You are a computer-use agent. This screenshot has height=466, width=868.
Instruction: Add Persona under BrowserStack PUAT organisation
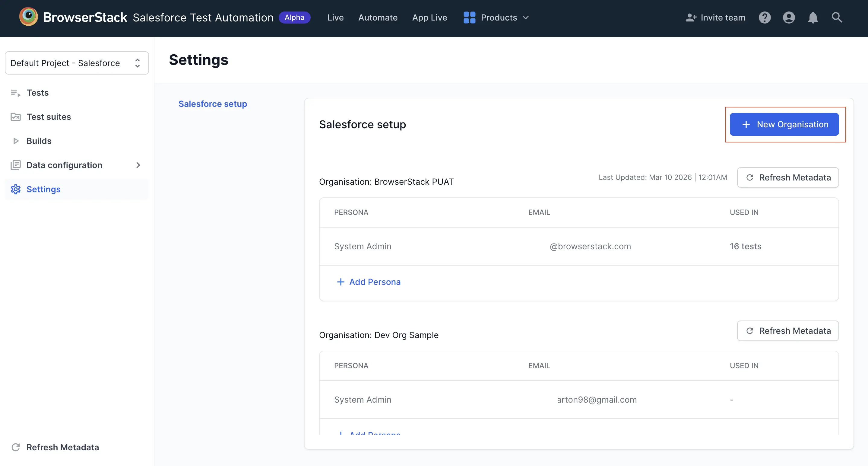click(x=369, y=282)
